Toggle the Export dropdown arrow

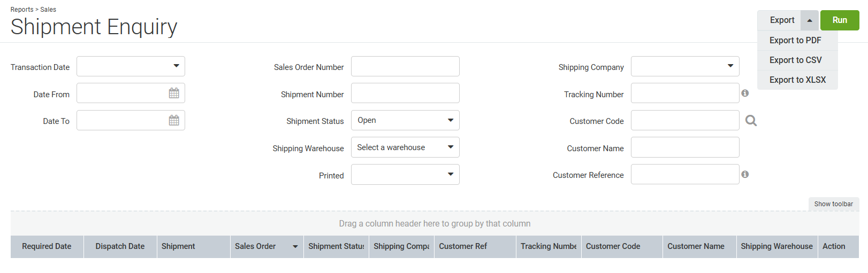click(x=810, y=20)
